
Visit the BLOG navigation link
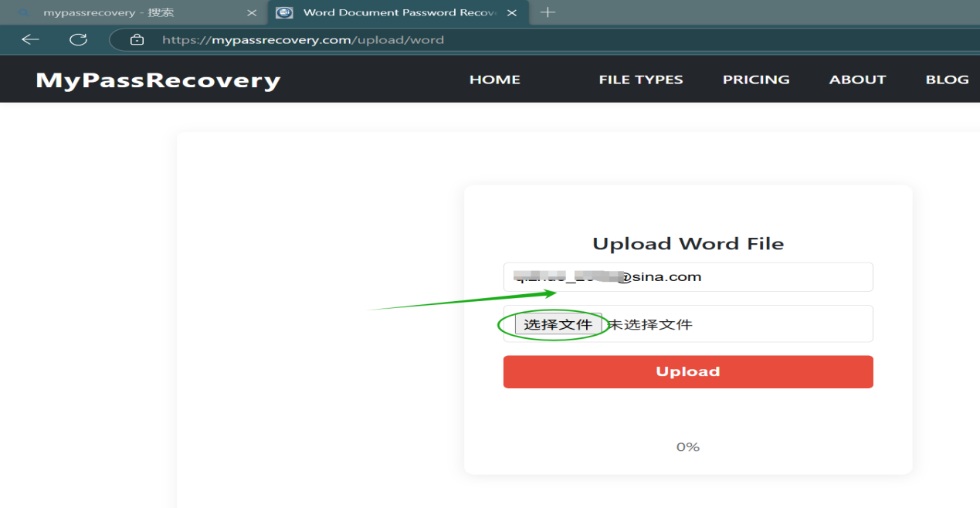coord(947,80)
